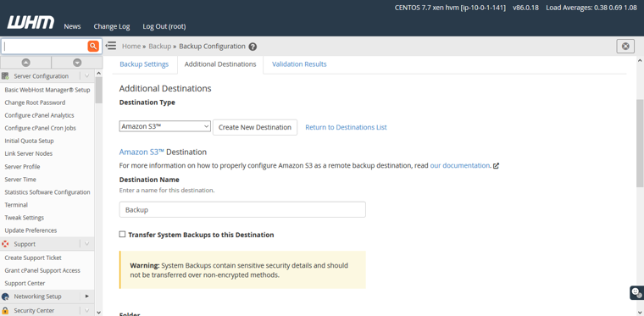Open Update Preferences

31,230
